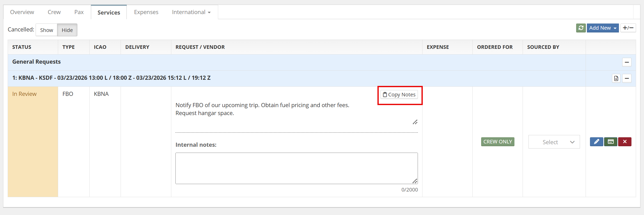The width and height of the screenshot is (644, 215).
Task: Click the green refresh services icon
Action: pyautogui.click(x=581, y=28)
